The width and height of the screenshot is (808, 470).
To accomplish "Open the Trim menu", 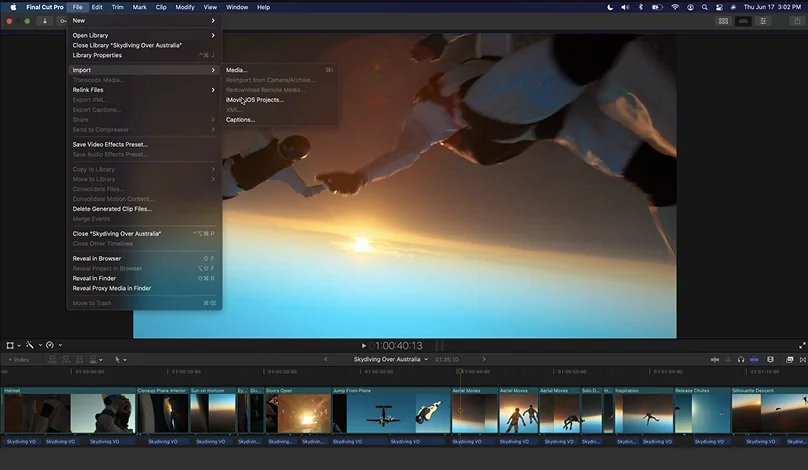I will (117, 7).
